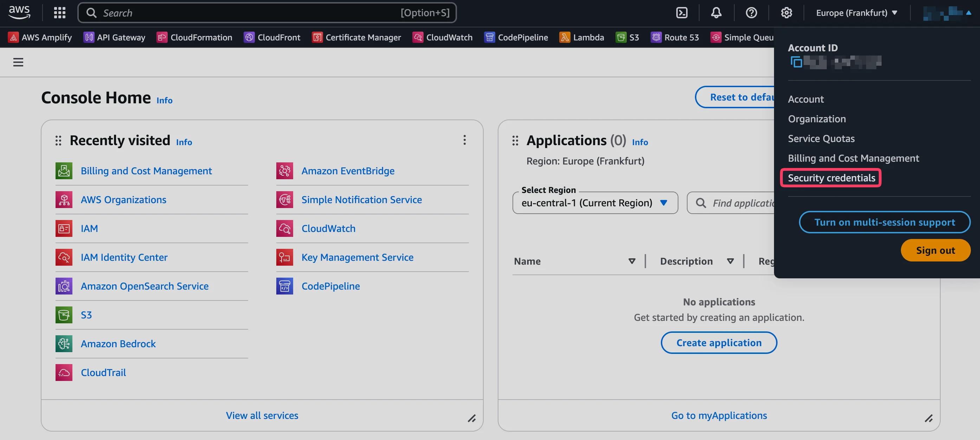Open CloudFormation favorite shortcut
The image size is (980, 440).
click(x=194, y=37)
